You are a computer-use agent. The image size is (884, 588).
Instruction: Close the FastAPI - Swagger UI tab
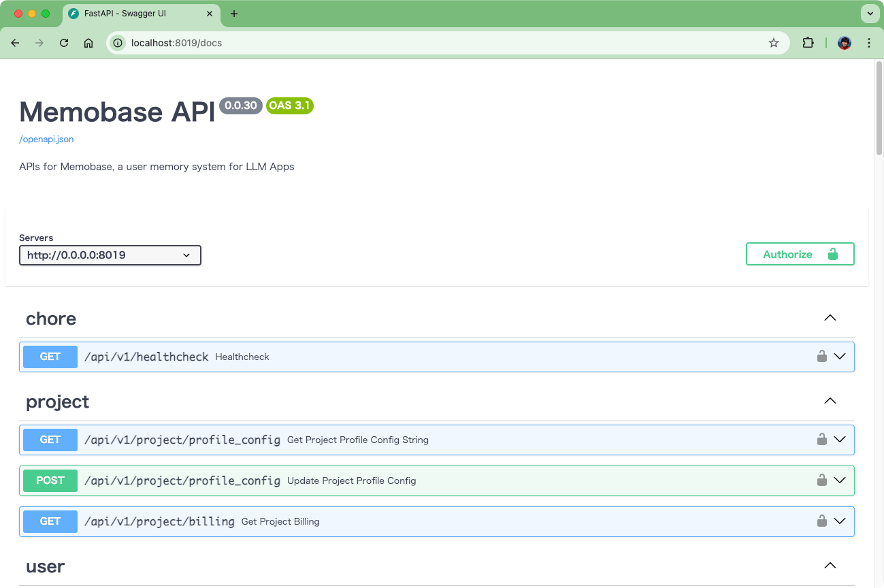[x=210, y=14]
